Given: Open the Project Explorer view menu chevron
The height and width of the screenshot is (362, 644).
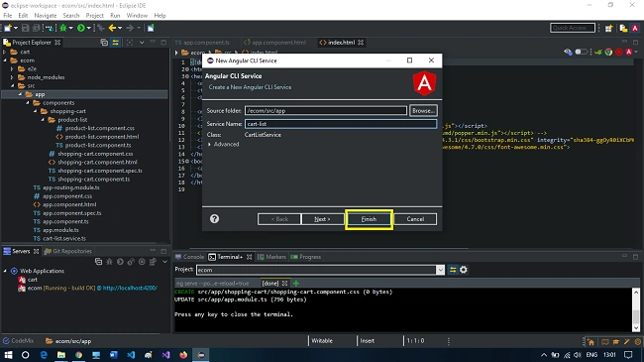Looking at the screenshot, I should (142, 43).
